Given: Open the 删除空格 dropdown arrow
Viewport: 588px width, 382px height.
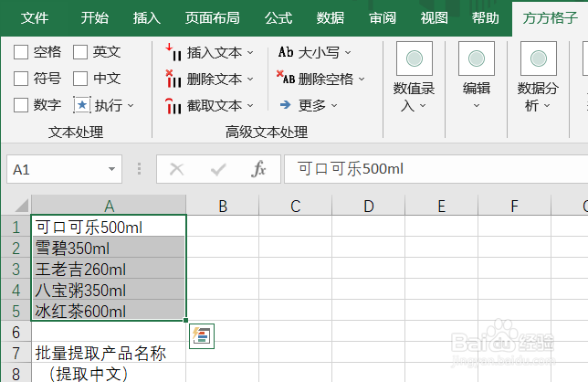Looking at the screenshot, I should point(362,80).
